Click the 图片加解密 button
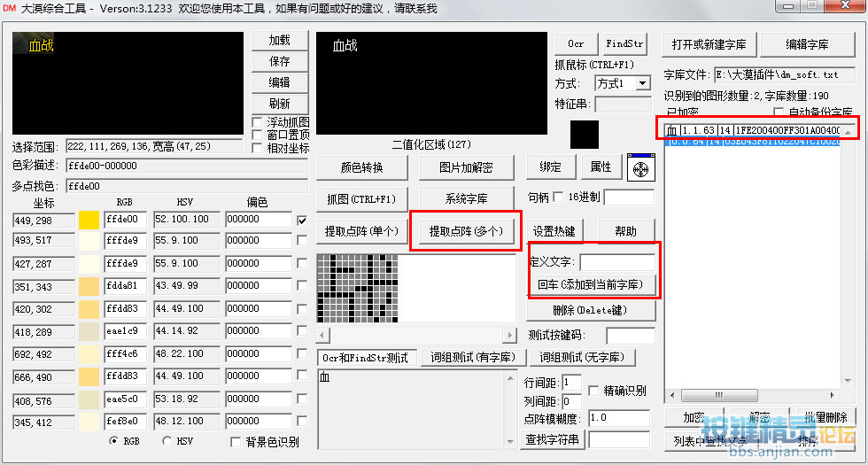This screenshot has height=465, width=868. point(466,167)
